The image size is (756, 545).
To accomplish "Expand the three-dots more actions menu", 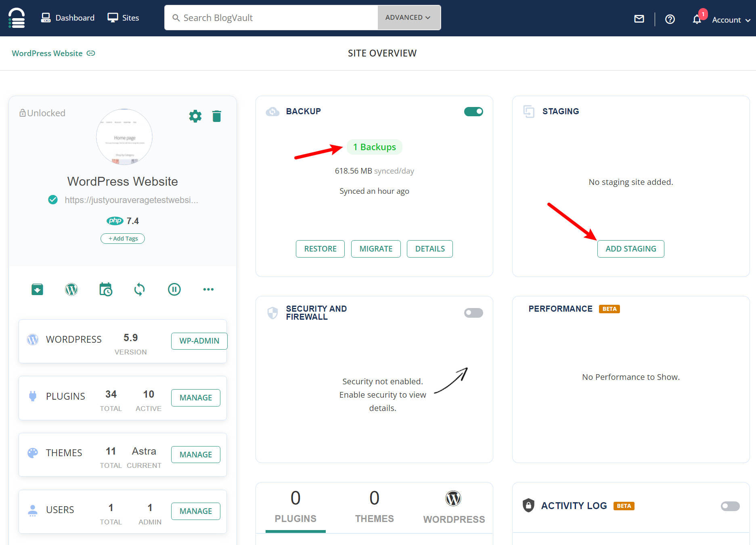I will [208, 289].
